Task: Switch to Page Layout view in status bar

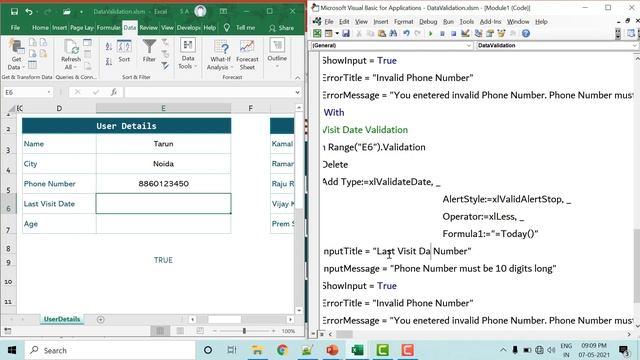Action: click(x=180, y=331)
